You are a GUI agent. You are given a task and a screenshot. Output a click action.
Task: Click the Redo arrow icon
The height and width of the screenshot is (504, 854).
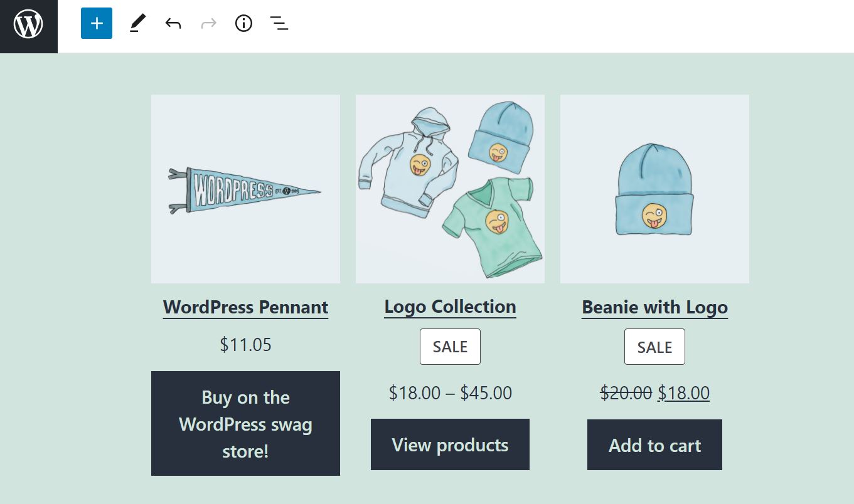coord(208,23)
